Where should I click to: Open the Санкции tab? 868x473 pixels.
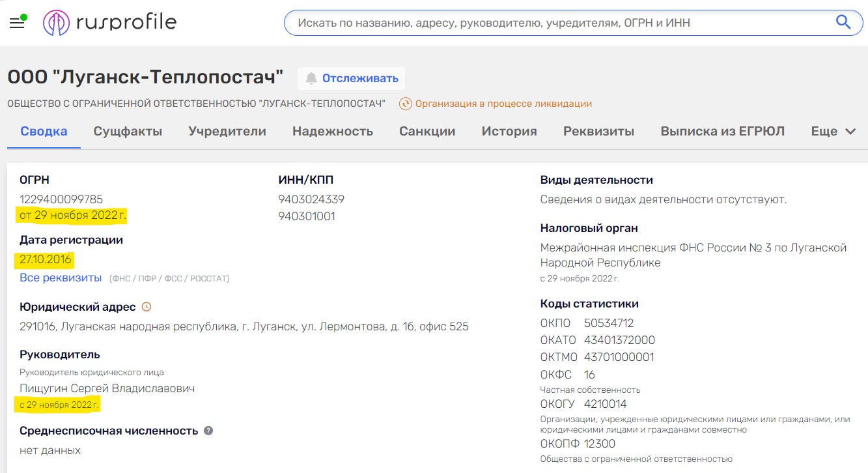pyautogui.click(x=427, y=131)
